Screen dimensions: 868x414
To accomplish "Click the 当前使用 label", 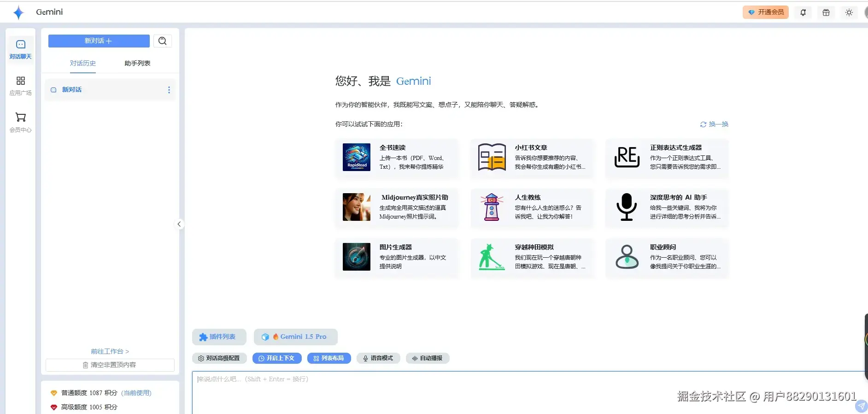I will pos(136,393).
